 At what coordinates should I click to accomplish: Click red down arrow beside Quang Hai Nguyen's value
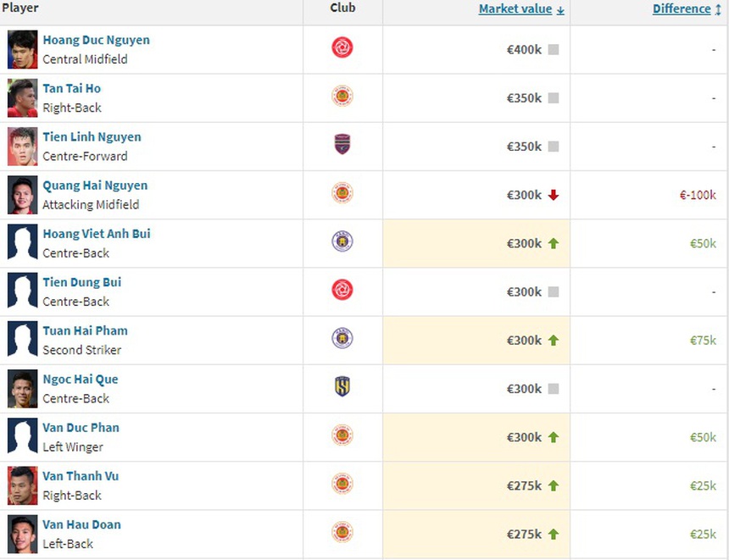[x=554, y=195]
